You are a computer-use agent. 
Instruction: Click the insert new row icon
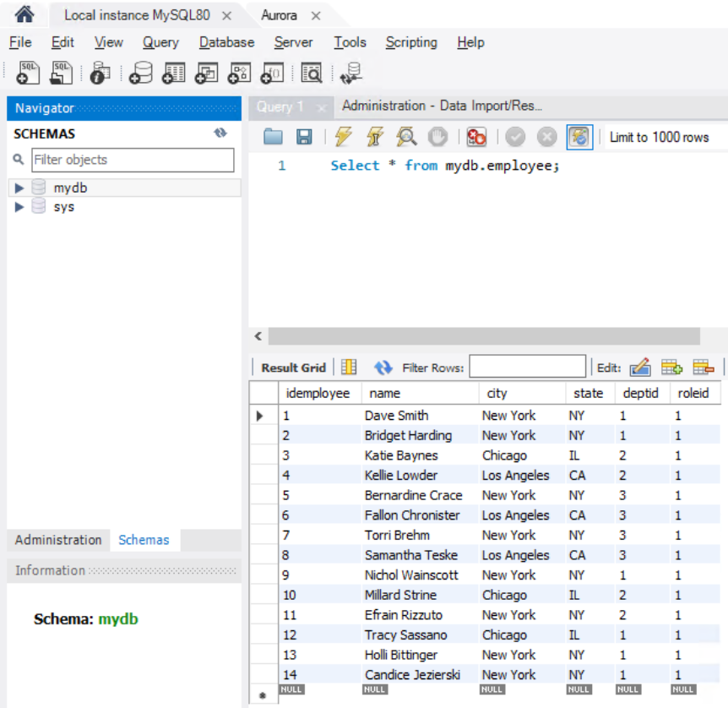[671, 368]
